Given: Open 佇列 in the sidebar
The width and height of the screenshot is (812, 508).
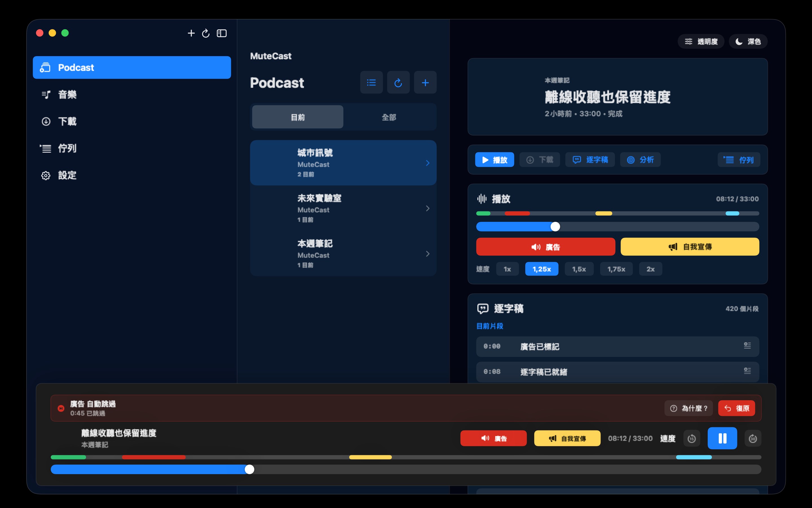Looking at the screenshot, I should (132, 148).
